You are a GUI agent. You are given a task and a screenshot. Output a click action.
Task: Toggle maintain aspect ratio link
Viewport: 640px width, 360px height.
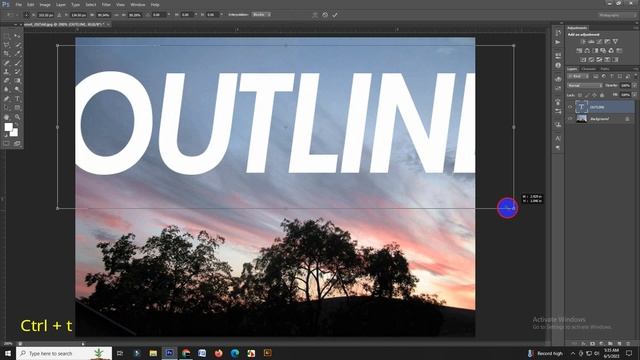[x=117, y=15]
